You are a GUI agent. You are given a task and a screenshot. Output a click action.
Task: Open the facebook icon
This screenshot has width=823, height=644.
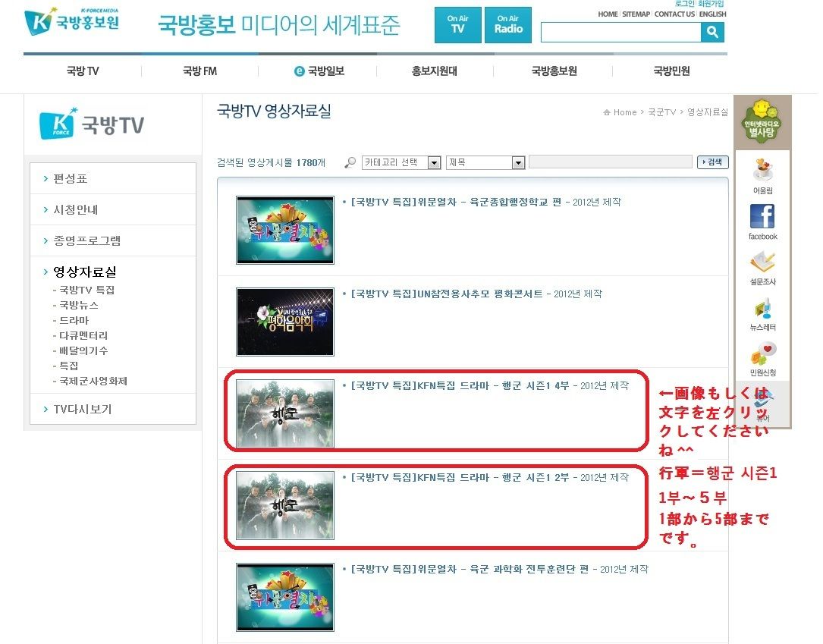pyautogui.click(x=762, y=221)
